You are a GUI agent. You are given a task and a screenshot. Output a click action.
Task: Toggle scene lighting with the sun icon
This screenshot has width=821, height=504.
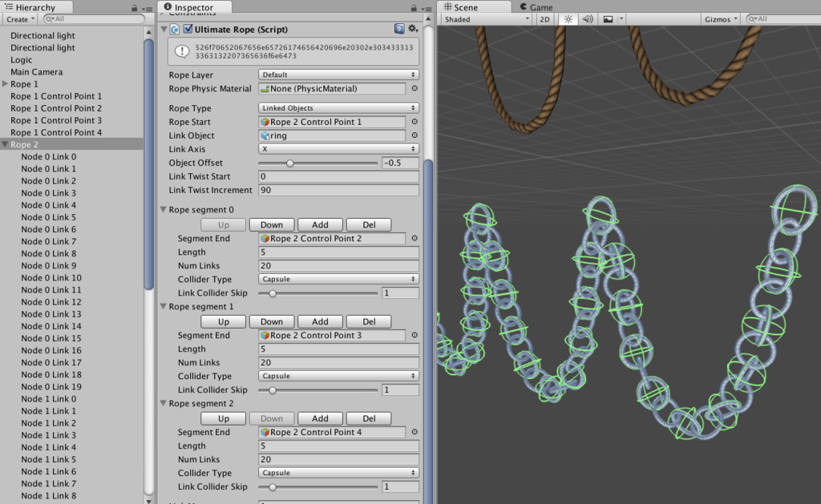pos(568,19)
